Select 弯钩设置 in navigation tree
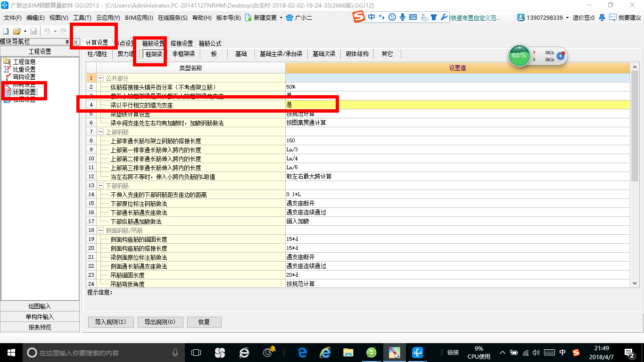644x362 pixels. coord(24,77)
